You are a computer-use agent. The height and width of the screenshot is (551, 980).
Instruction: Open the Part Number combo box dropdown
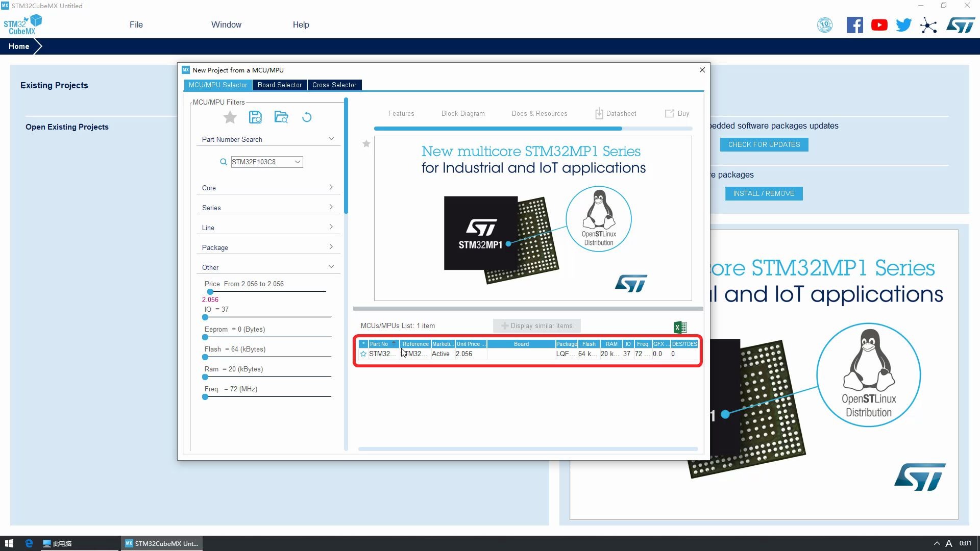click(298, 162)
